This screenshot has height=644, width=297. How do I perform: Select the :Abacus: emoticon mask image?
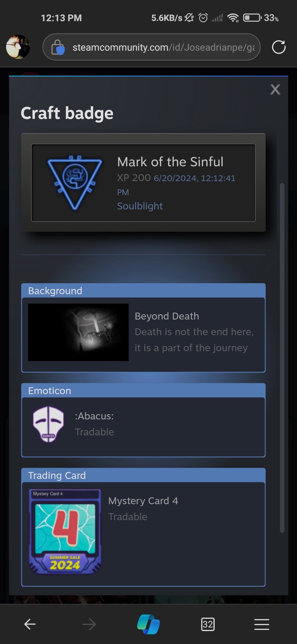tap(48, 424)
